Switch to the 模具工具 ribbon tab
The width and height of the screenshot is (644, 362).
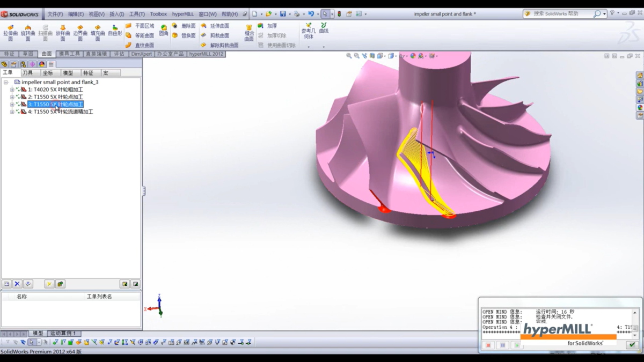point(69,54)
